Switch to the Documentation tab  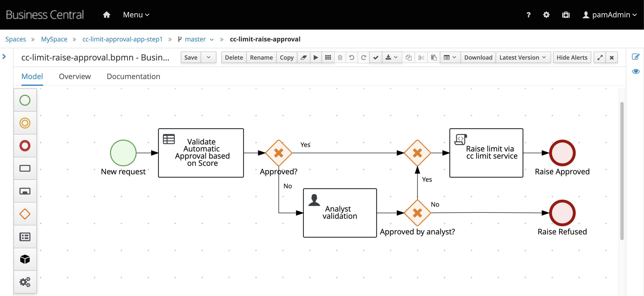(x=134, y=76)
